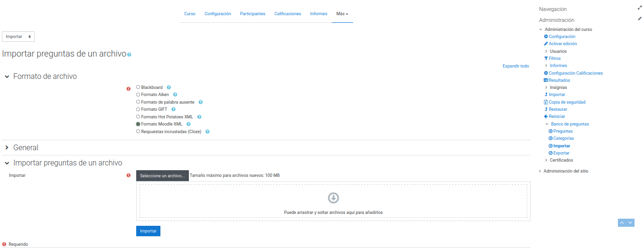
Task: Open help icon beside Formato Aiken
Action: click(175, 95)
